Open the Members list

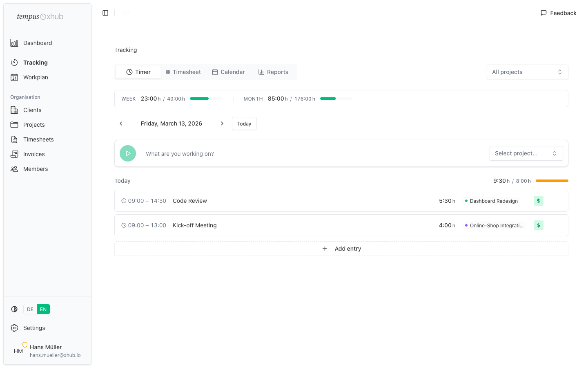tap(36, 169)
